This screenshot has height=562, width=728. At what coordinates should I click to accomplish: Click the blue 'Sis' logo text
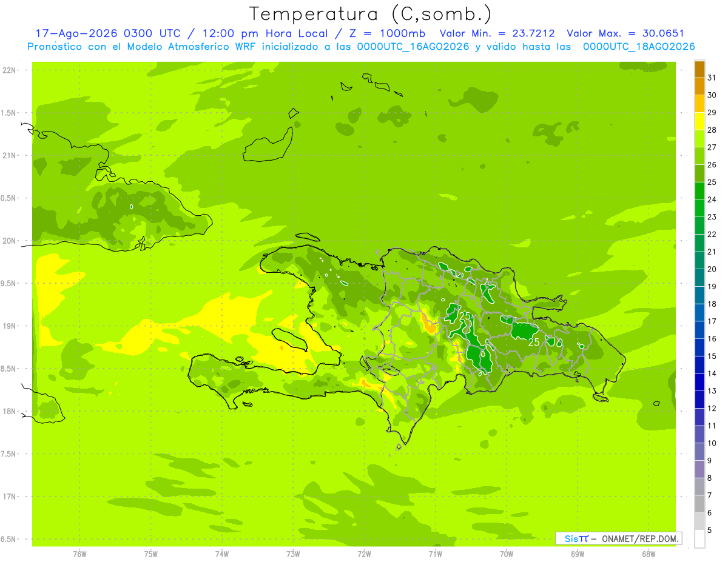pyautogui.click(x=571, y=538)
